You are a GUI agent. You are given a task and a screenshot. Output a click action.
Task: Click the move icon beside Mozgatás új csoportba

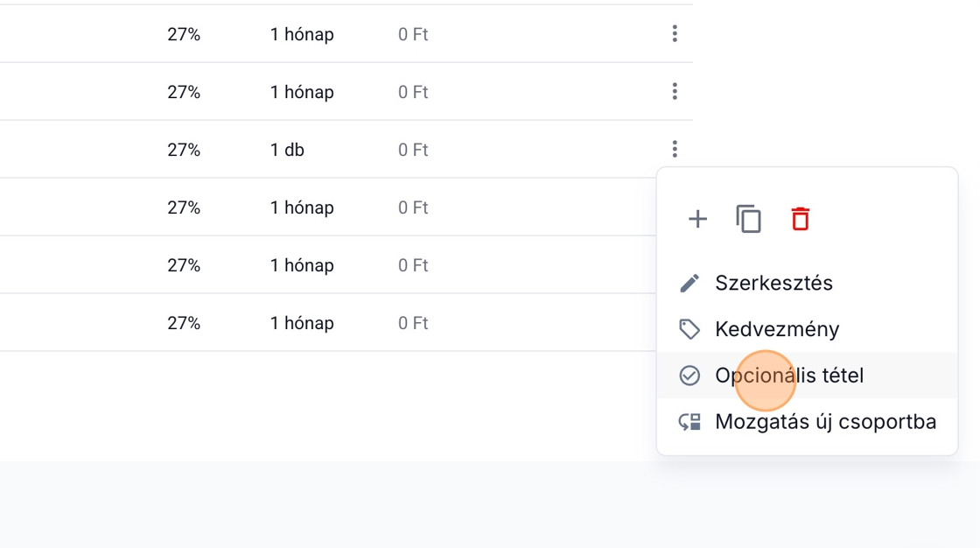pos(689,422)
